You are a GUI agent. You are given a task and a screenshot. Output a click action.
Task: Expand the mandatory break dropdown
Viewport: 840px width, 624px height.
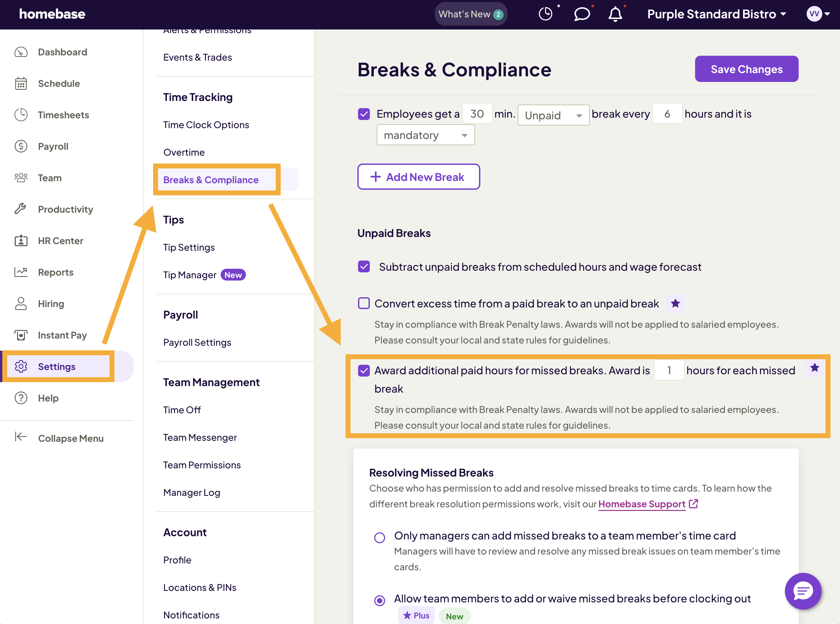pos(426,135)
